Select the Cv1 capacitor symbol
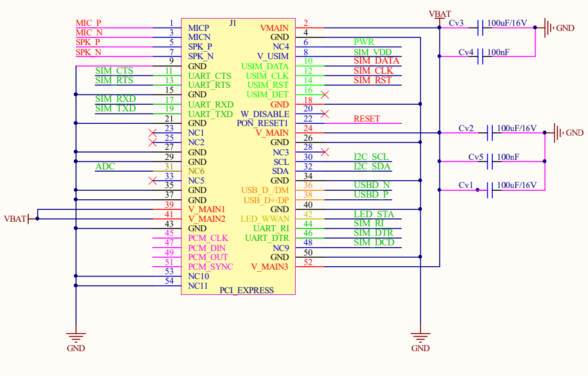The width and height of the screenshot is (588, 376). point(491,190)
